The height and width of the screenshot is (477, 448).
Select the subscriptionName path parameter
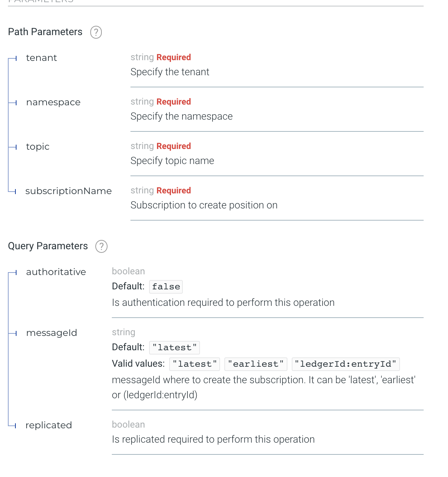click(x=68, y=191)
